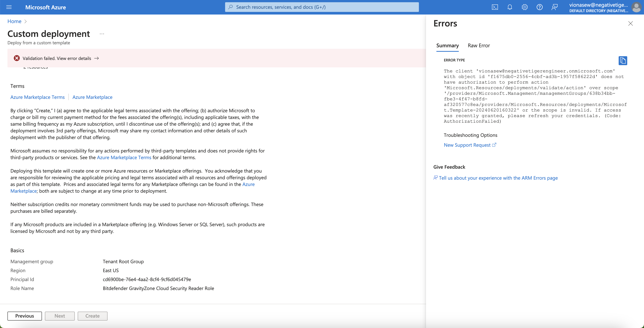Click the Previous button

point(24,316)
